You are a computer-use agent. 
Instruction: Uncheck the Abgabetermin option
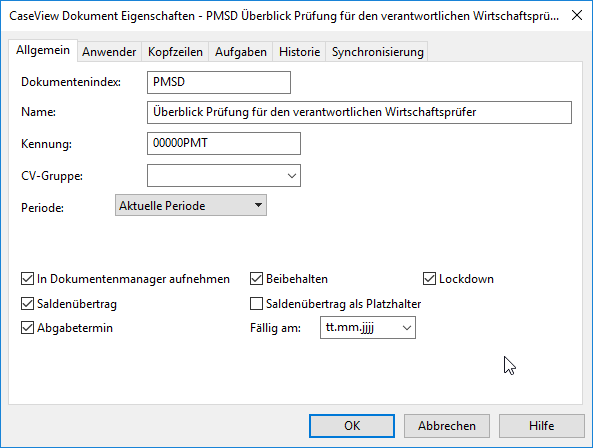click(x=27, y=328)
